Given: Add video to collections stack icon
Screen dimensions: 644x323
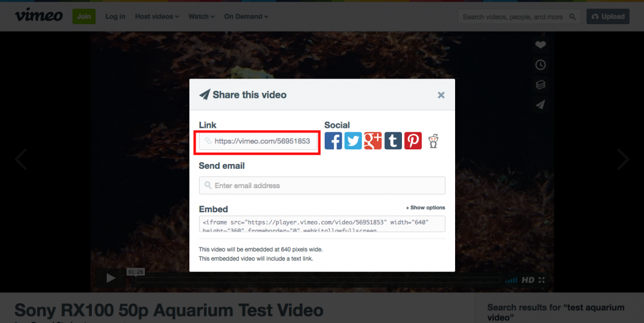Looking at the screenshot, I should 540,85.
